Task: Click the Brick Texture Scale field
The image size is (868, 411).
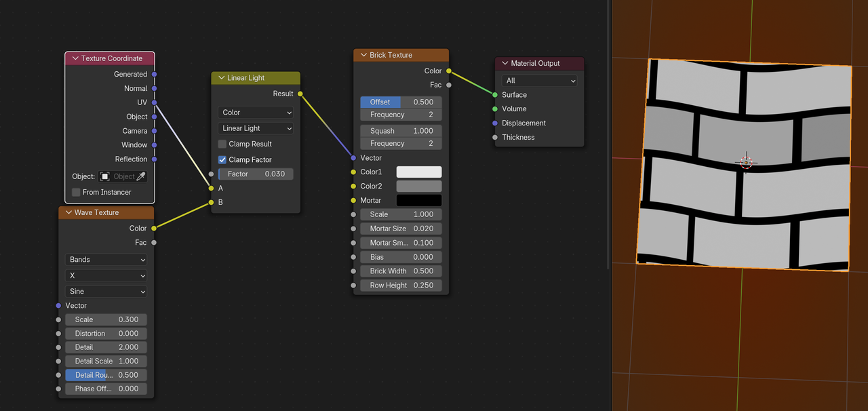Action: click(401, 214)
